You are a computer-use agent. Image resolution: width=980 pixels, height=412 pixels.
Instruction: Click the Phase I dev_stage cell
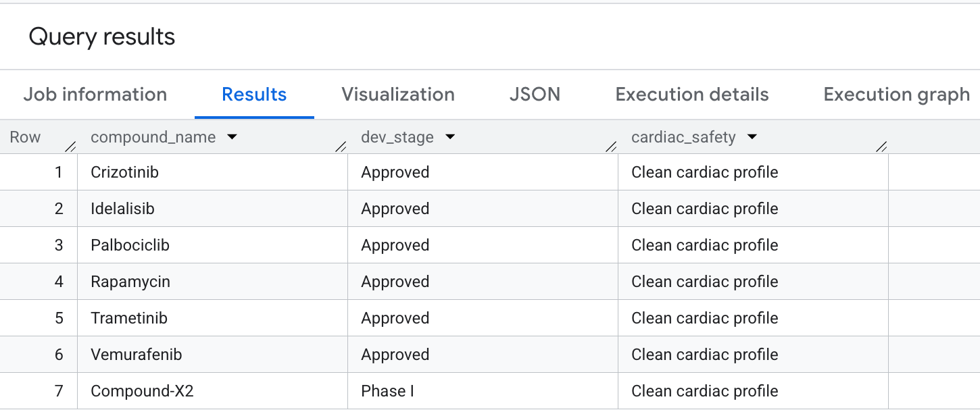(x=483, y=391)
